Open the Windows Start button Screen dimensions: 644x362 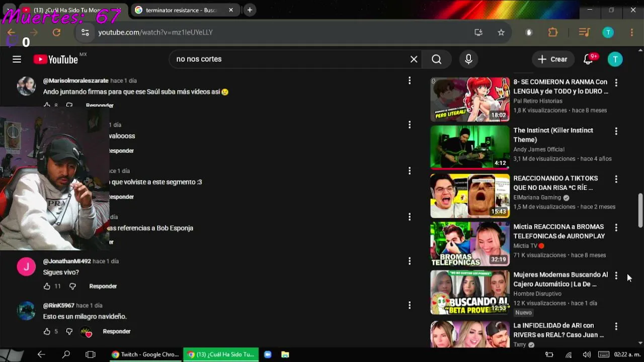point(11,354)
